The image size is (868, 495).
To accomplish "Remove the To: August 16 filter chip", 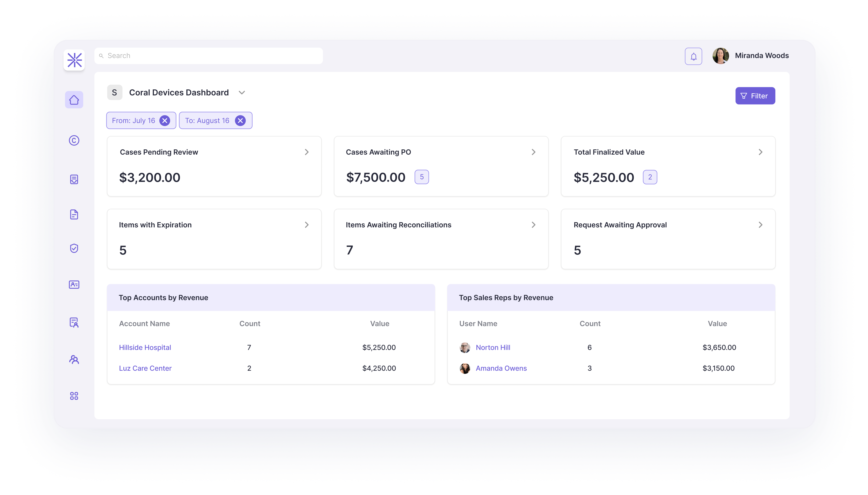I will tap(240, 120).
